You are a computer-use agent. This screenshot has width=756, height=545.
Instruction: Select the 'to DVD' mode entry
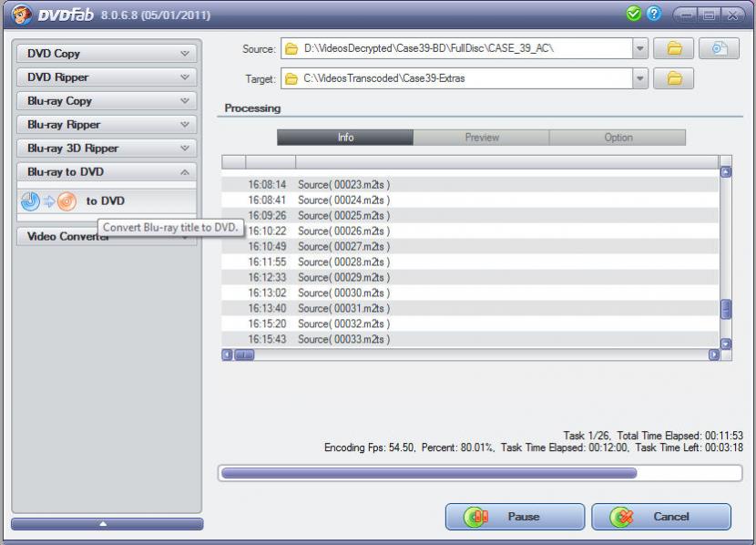pyautogui.click(x=105, y=201)
